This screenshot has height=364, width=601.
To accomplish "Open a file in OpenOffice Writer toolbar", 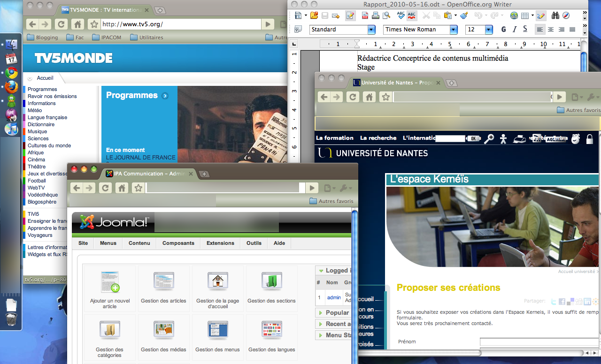I will [314, 15].
